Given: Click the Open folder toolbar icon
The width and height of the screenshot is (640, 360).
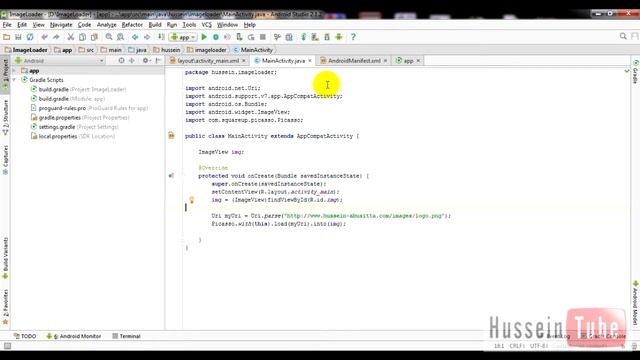Looking at the screenshot, I should 6,37.
